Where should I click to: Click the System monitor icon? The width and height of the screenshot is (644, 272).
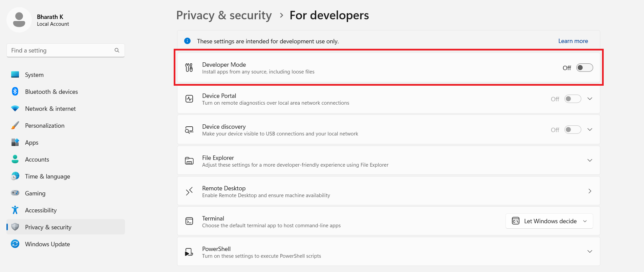click(15, 75)
